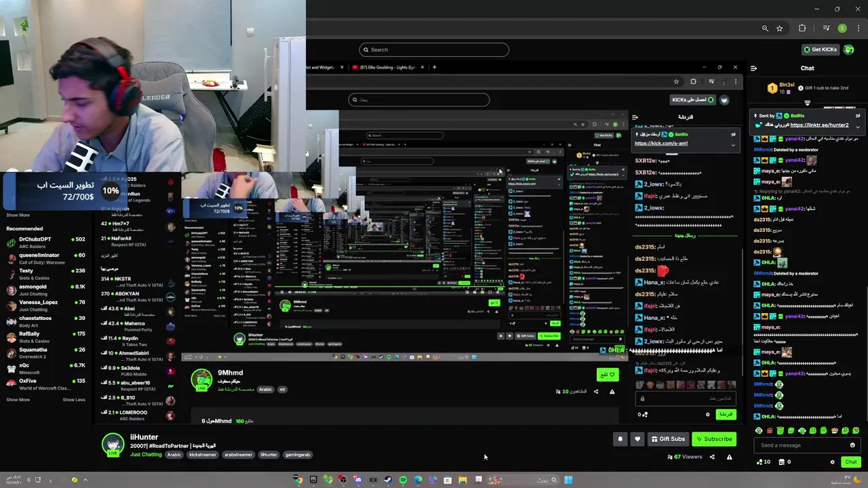This screenshot has width=868, height=488.
Task: Collapse the Chat panel with the arrow icon
Action: 753,68
